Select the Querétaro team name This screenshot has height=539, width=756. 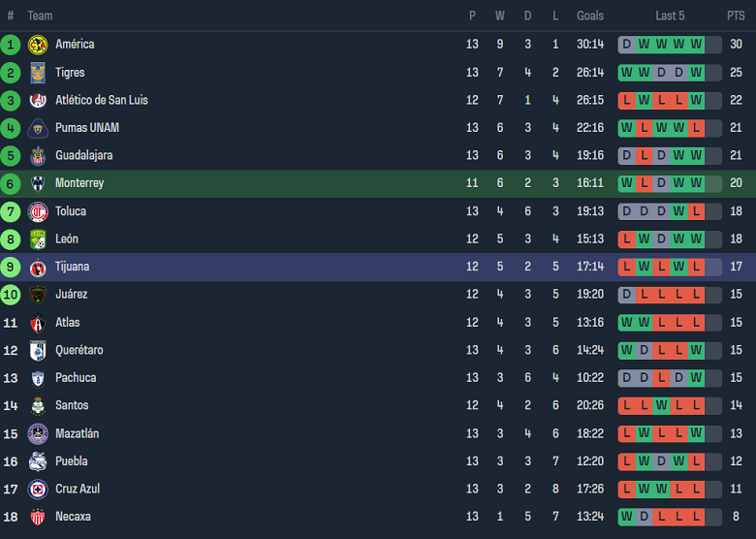[x=79, y=350]
